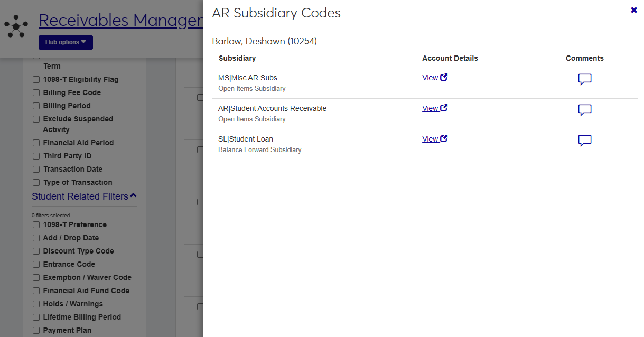Enable the Financial Aid Fund Code filter
Screen dimensions: 644x337
tap(36, 291)
